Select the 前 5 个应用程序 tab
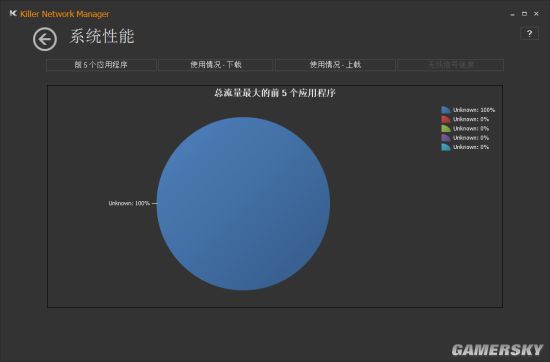This screenshot has height=362, width=550. pos(101,65)
